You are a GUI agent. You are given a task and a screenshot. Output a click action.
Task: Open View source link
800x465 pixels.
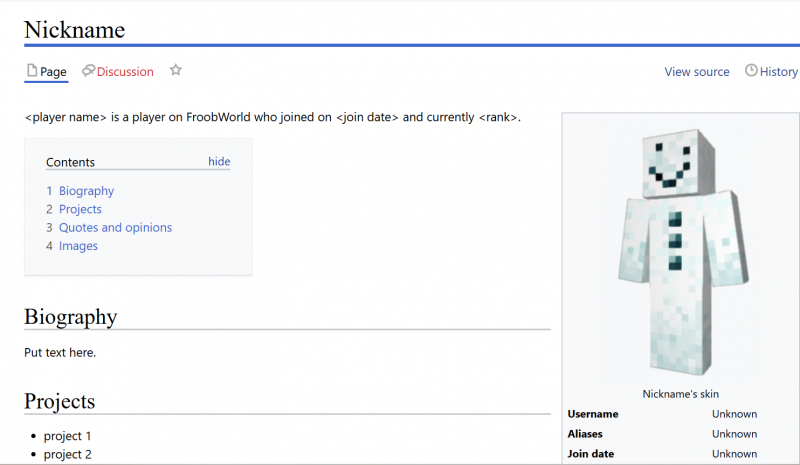coord(696,72)
